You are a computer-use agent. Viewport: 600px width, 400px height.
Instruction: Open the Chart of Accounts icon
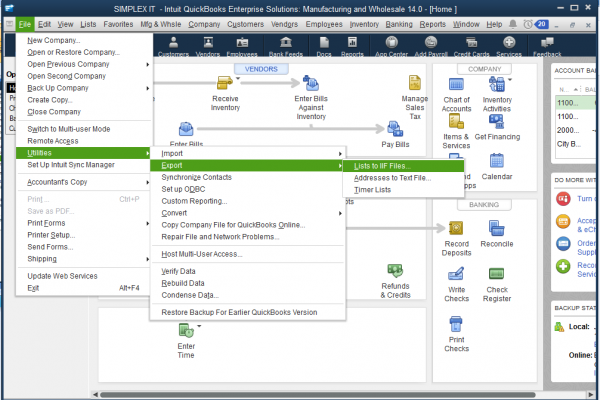pyautogui.click(x=456, y=84)
